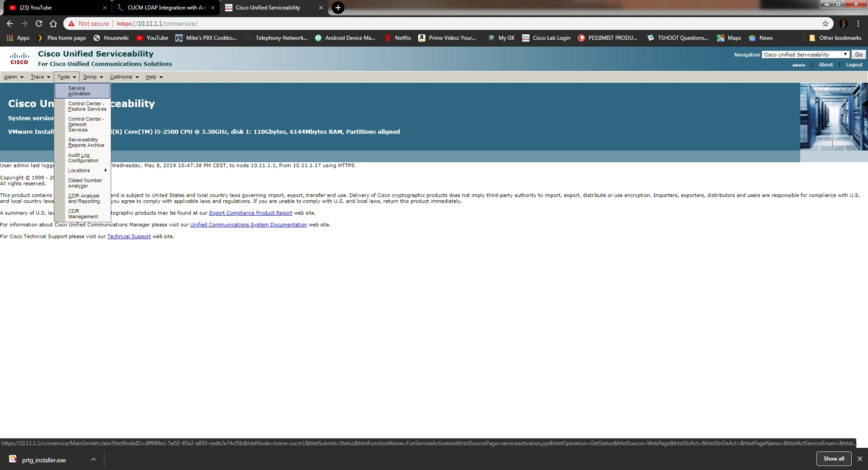Expand the Alarm menu
This screenshot has width=868, height=470.
[x=14, y=77]
